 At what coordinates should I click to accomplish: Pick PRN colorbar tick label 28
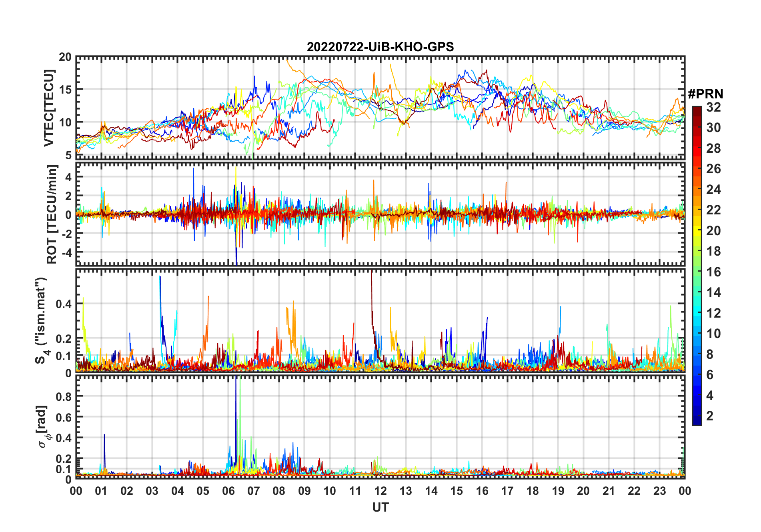click(x=713, y=148)
